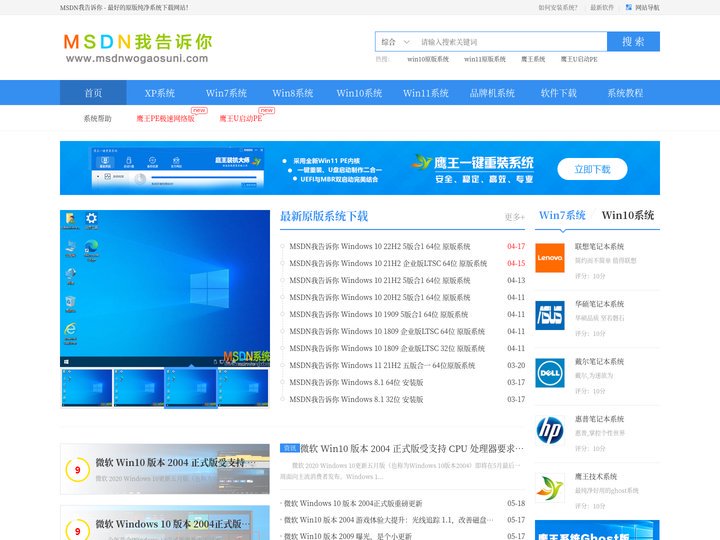Click the 鹰王系统Ghost版 sidebar banner

[597, 530]
